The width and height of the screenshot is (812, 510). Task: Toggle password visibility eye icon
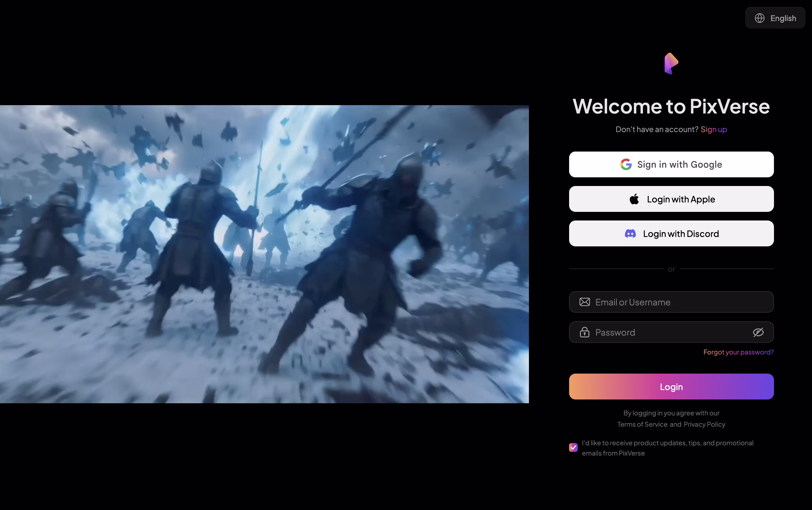pyautogui.click(x=758, y=332)
